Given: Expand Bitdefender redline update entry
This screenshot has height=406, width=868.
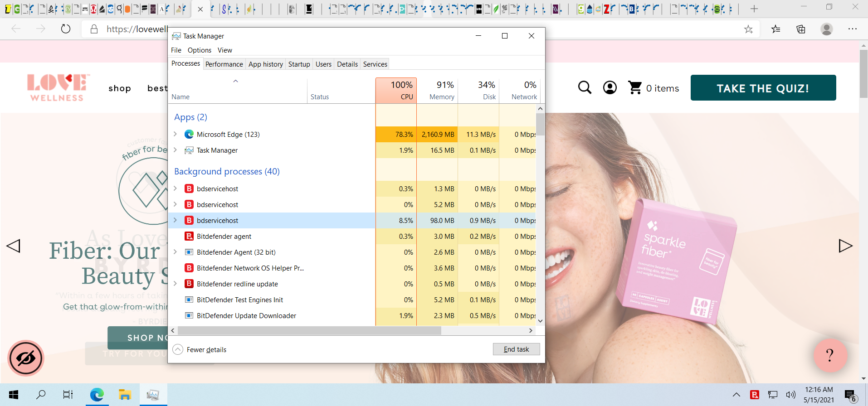Looking at the screenshot, I should [x=176, y=284].
